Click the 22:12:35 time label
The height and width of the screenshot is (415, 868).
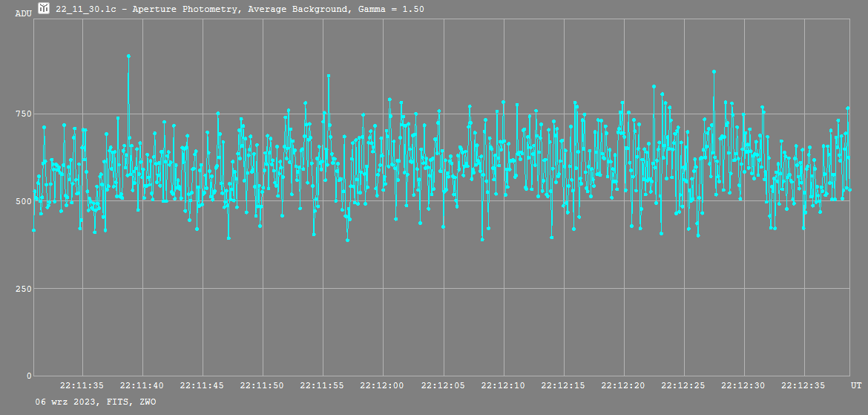[804, 385]
